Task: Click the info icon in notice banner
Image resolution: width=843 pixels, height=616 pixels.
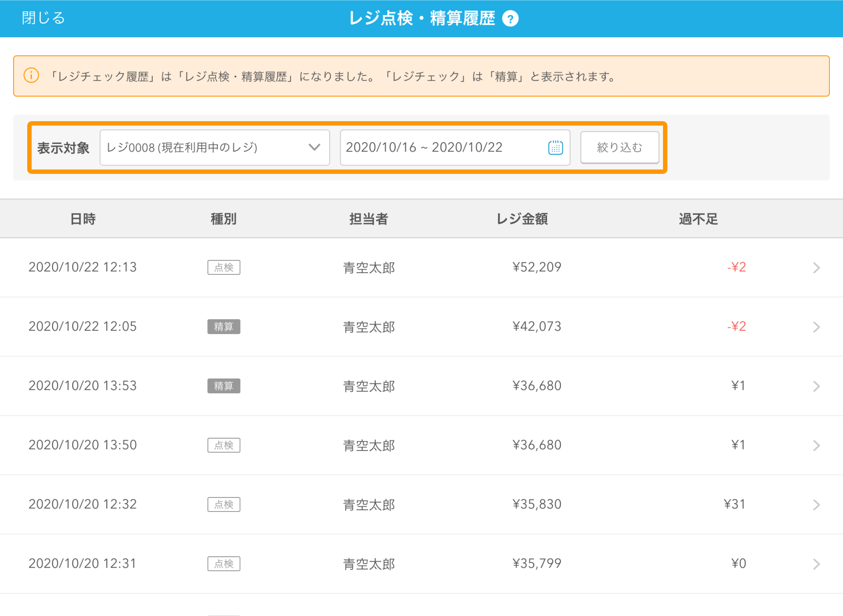Action: 31,76
